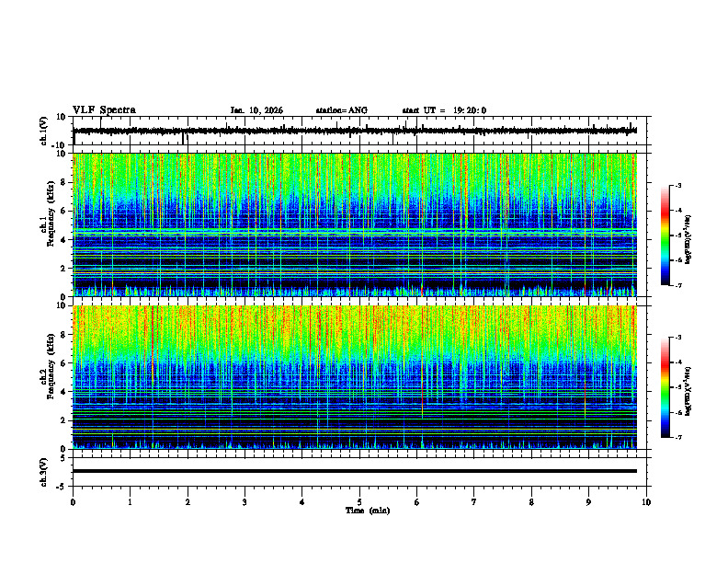This screenshot has width=728, height=563.
Task: Click the "8" kHz tick on ch.1 frequency axis
Action: pyautogui.click(x=63, y=182)
